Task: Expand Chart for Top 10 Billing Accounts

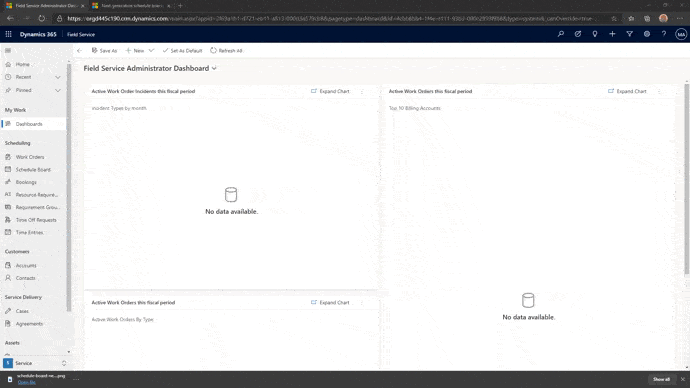Action: (x=628, y=92)
